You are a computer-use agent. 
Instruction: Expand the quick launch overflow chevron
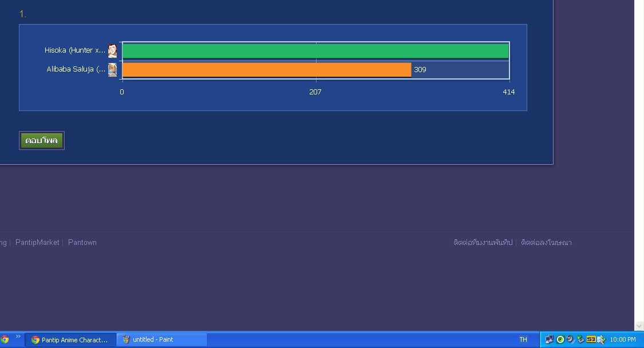(x=18, y=337)
